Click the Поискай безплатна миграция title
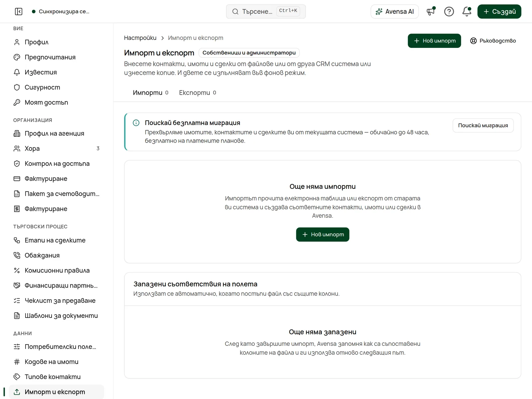This screenshot has width=532, height=399. 192,123
